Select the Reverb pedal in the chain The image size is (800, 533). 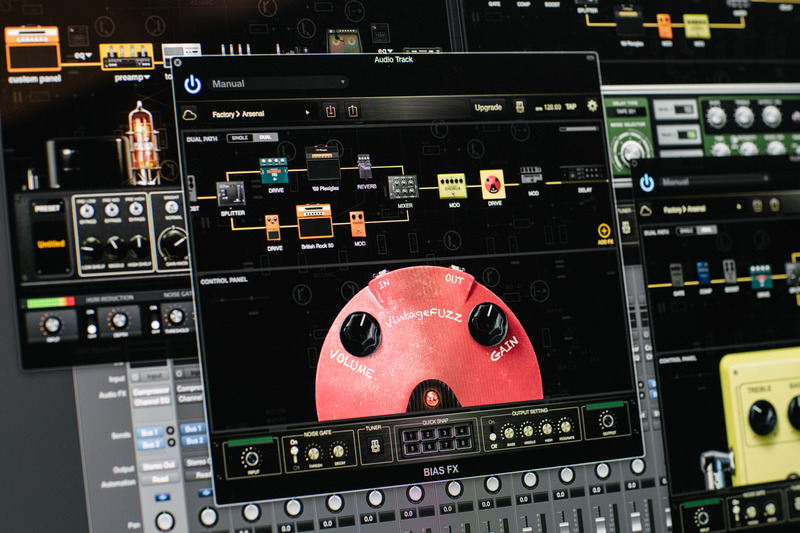[x=366, y=168]
